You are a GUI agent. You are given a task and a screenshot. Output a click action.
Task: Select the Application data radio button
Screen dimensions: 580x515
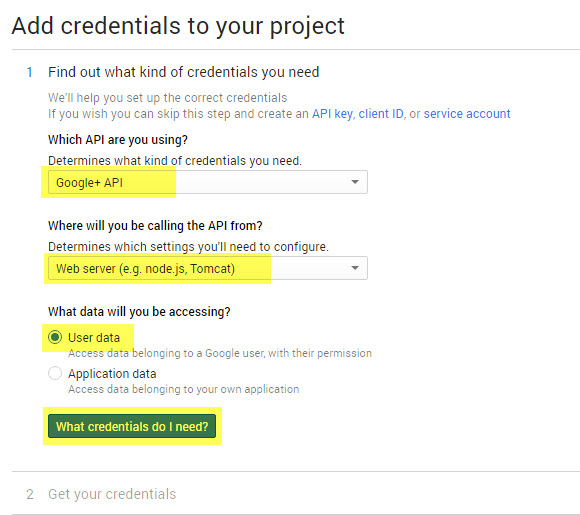coord(55,373)
